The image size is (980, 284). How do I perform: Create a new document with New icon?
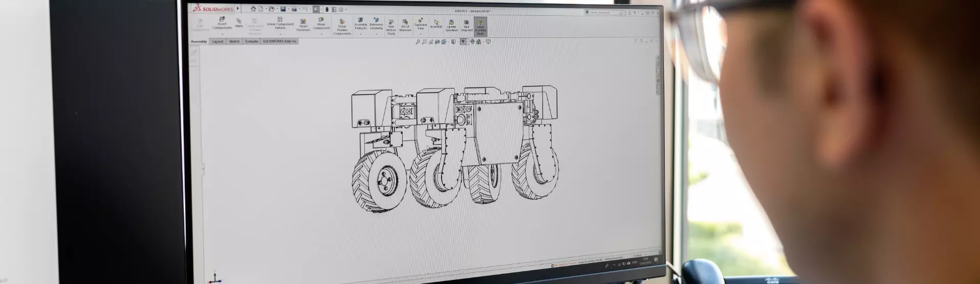[x=261, y=9]
